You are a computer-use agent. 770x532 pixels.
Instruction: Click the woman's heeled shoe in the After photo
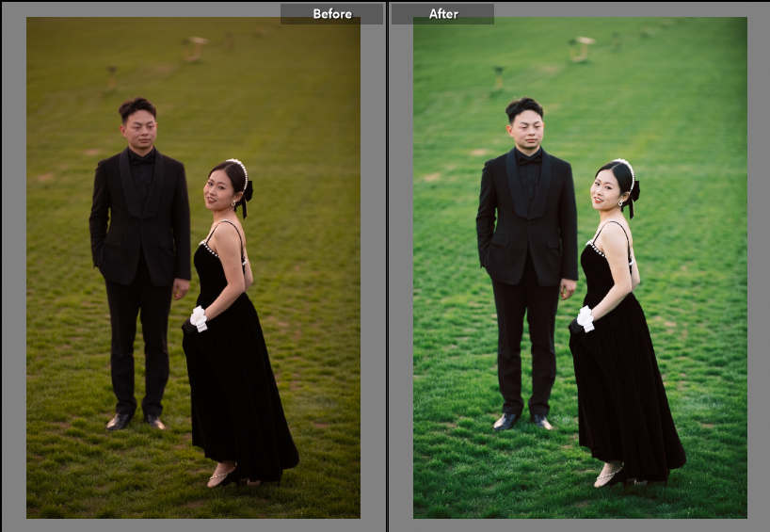click(607, 475)
